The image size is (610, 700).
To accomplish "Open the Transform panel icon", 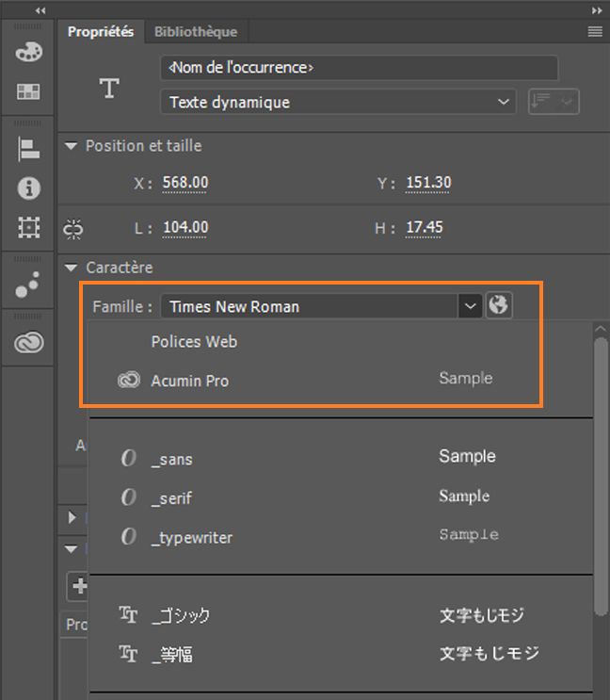I will (x=29, y=227).
